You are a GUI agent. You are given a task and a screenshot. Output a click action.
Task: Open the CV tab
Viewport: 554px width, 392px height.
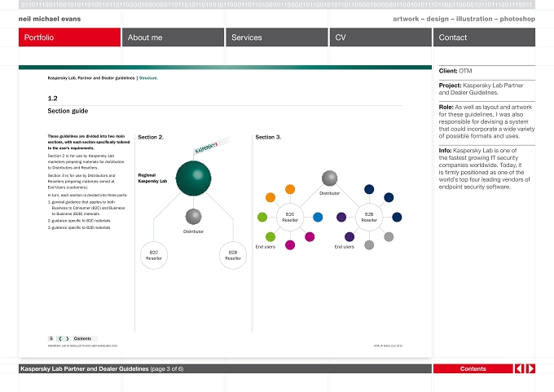380,37
